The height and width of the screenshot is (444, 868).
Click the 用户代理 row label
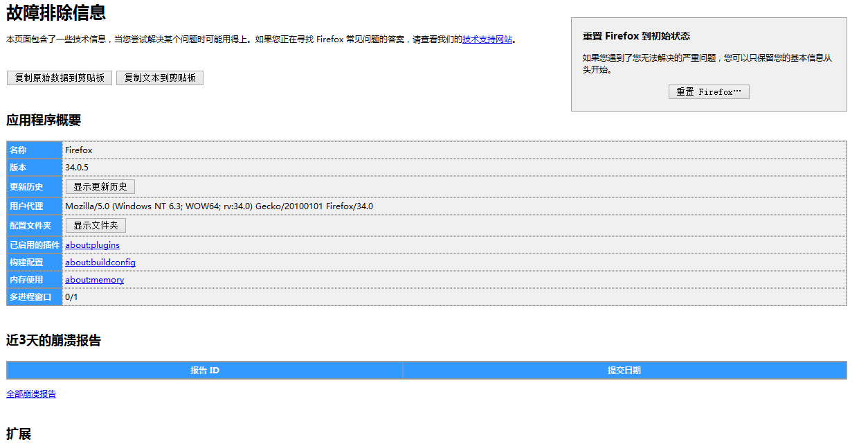click(x=35, y=206)
